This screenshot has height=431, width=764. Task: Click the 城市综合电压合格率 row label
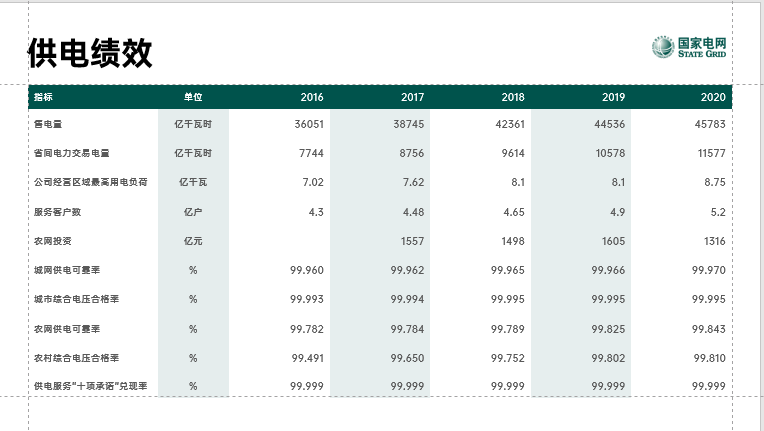click(x=76, y=299)
